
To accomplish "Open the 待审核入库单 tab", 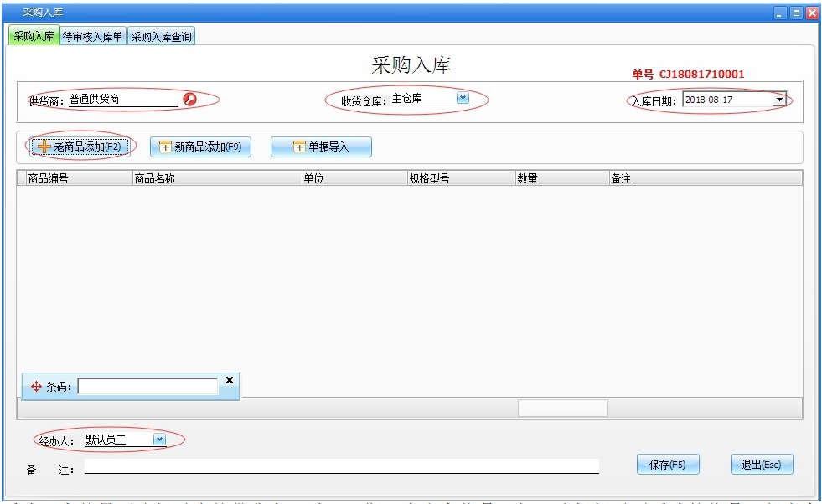I will (93, 37).
